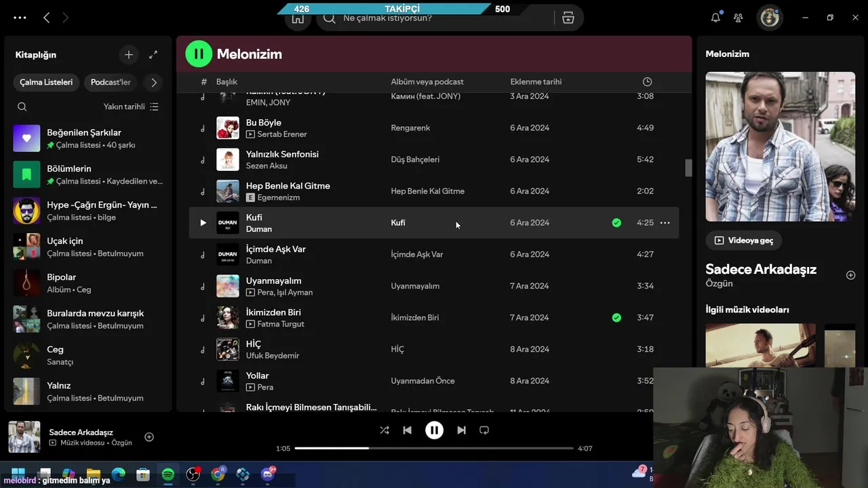The width and height of the screenshot is (868, 488).
Task: Toggle saved checkmark on Kufi track
Action: (616, 222)
